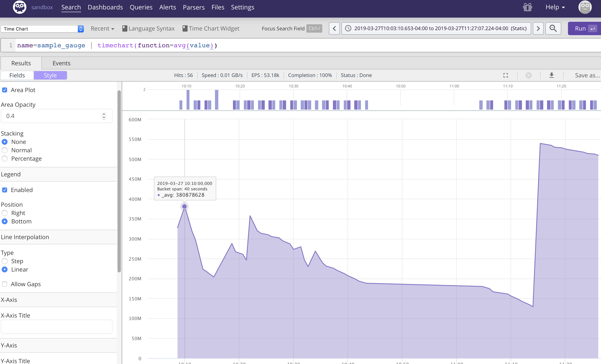Image resolution: width=601 pixels, height=364 pixels.
Task: Toggle fullscreen chart view icon
Action: pyautogui.click(x=506, y=75)
